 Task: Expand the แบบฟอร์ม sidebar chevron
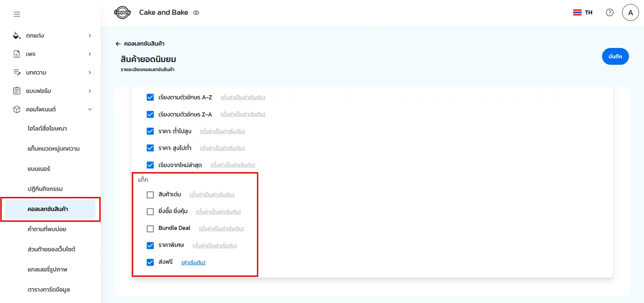pos(90,91)
